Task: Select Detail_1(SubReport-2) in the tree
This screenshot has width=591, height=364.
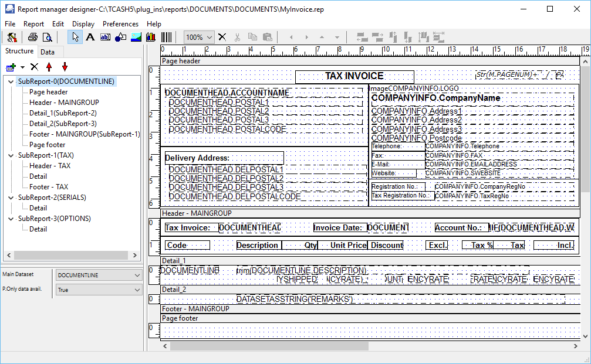Action: click(x=63, y=113)
